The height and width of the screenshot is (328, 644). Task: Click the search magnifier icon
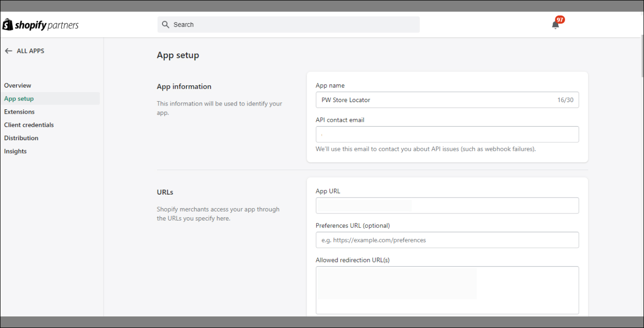(165, 25)
